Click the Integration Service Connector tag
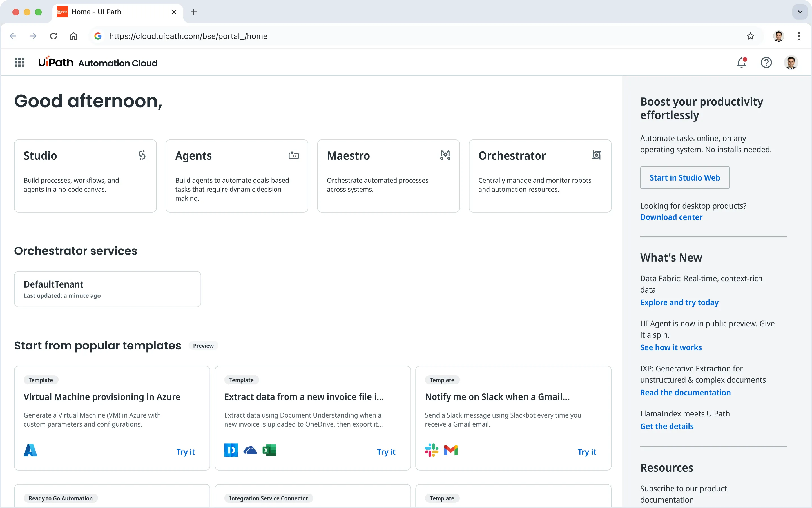 pyautogui.click(x=268, y=498)
